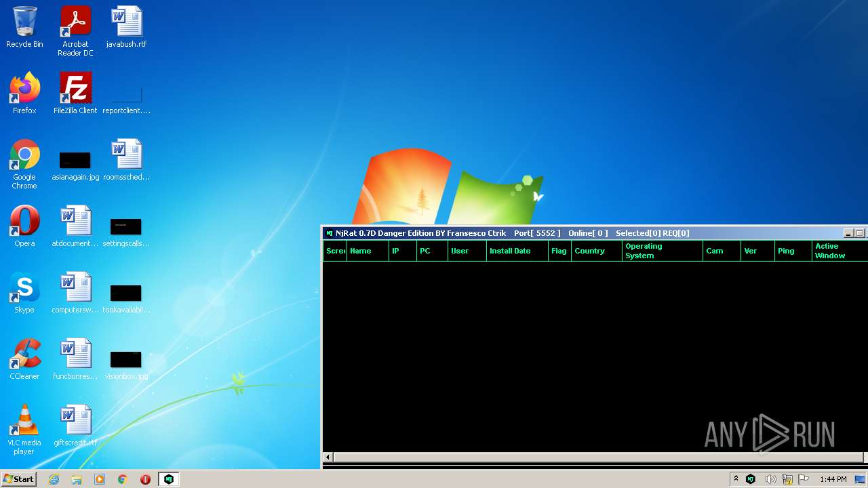Image resolution: width=868 pixels, height=488 pixels.
Task: Open Windows Explorer from taskbar
Action: [x=77, y=479]
